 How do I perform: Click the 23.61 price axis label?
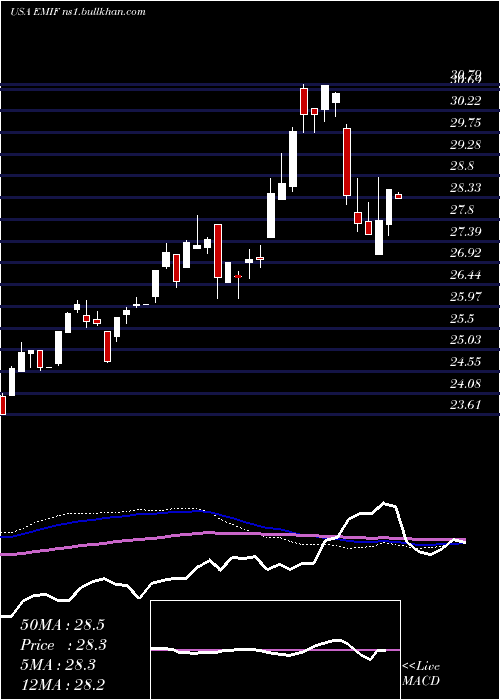[466, 405]
